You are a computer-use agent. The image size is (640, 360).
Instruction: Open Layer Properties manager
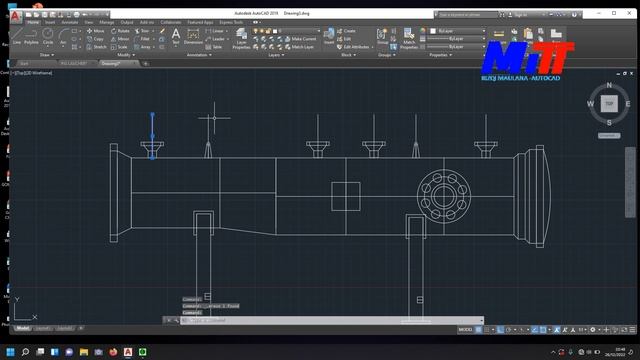point(241,39)
